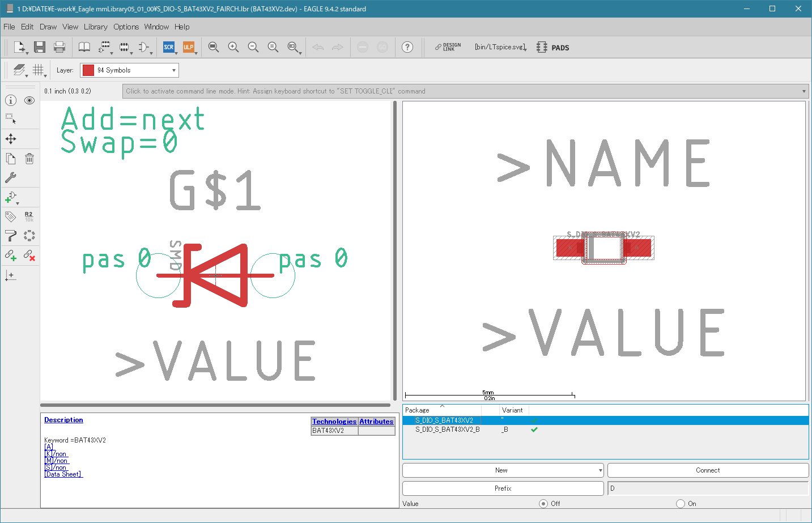Open the Library menu

click(x=95, y=27)
